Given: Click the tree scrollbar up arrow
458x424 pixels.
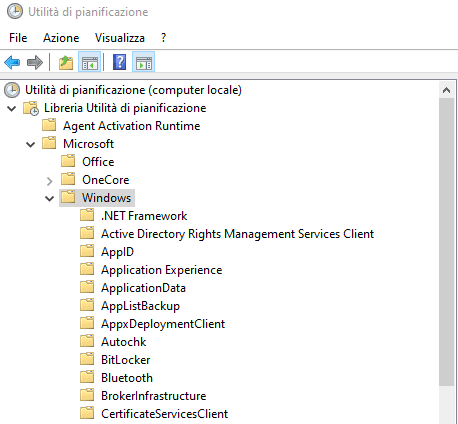Looking at the screenshot, I should (x=447, y=90).
